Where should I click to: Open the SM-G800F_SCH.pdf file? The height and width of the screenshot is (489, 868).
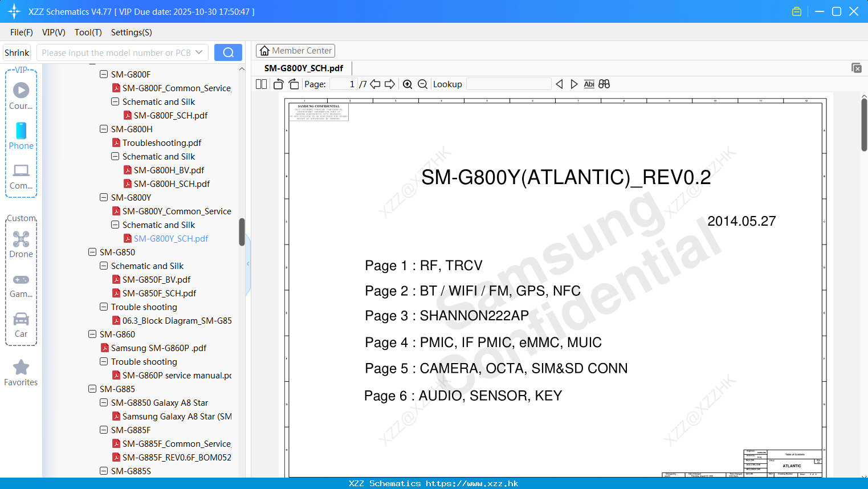tap(170, 115)
